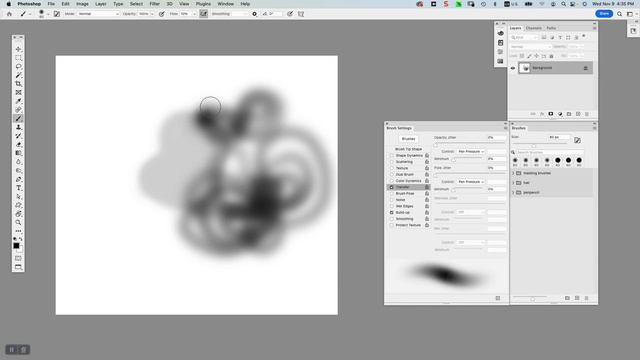The image size is (640, 360).
Task: Switch to the Channels tab
Action: pyautogui.click(x=533, y=28)
